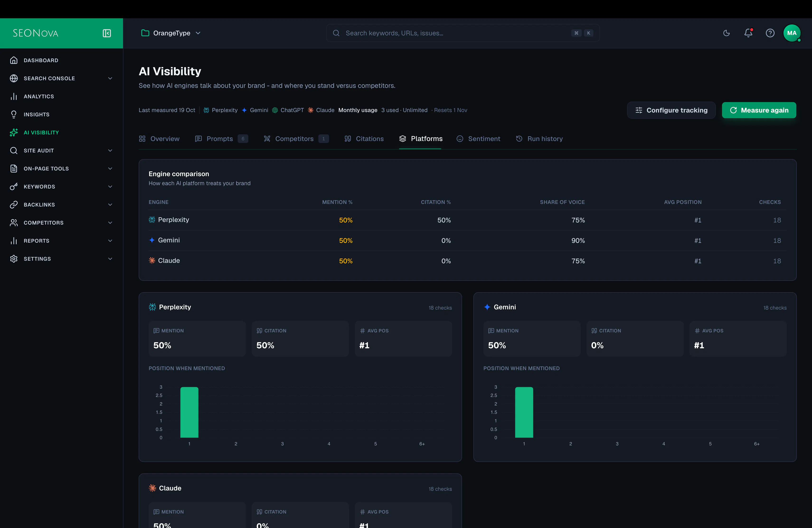Screen dimensions: 812x528
Task: Click Gemini card header icon
Action: pyautogui.click(x=487, y=307)
